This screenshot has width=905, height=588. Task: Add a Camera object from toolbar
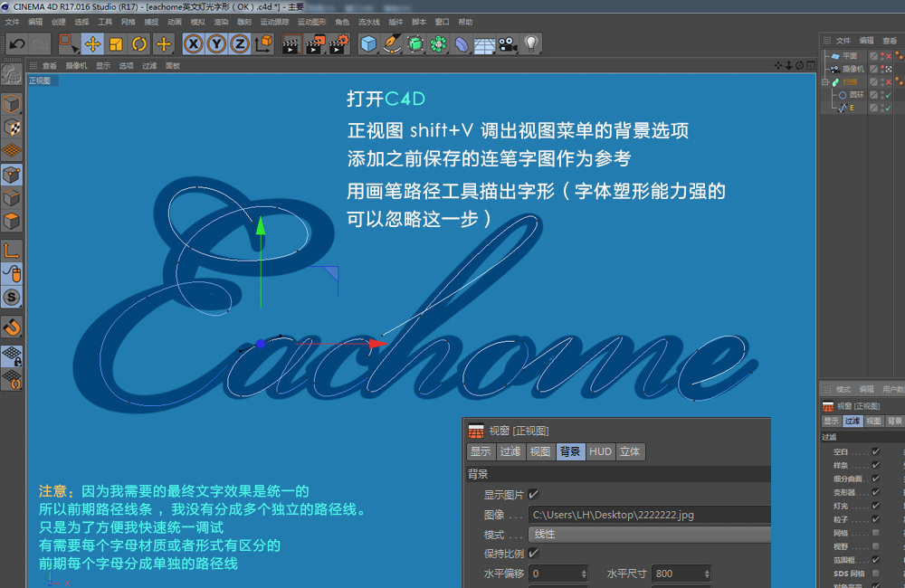pyautogui.click(x=508, y=43)
